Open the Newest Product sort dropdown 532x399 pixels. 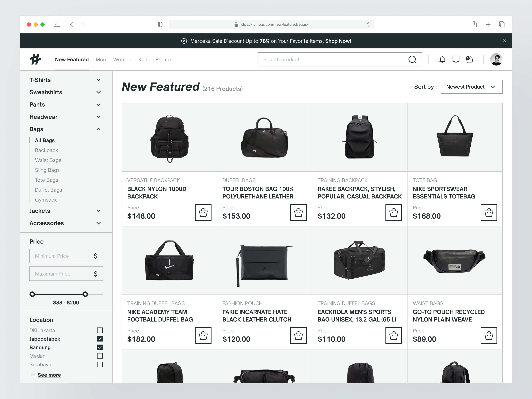tap(471, 87)
